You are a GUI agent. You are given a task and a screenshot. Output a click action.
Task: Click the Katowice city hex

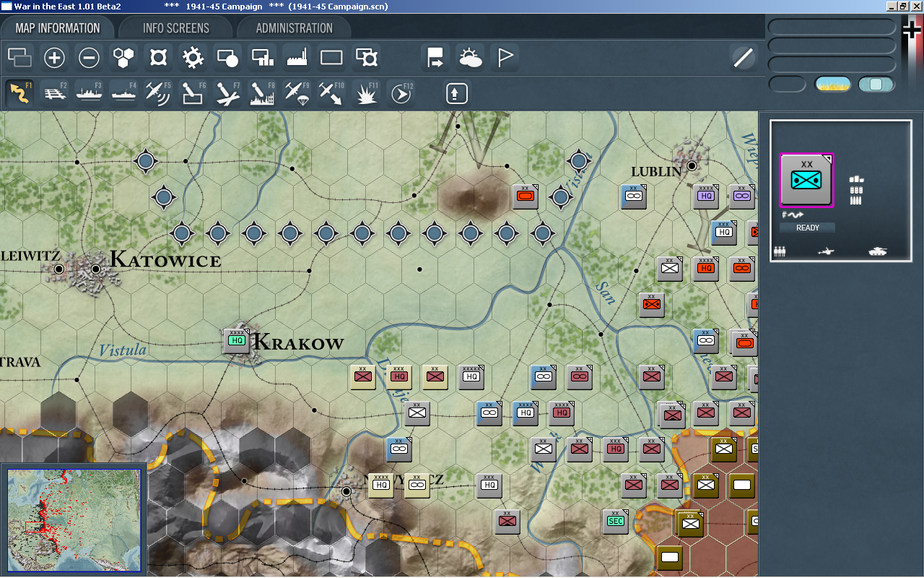click(95, 269)
